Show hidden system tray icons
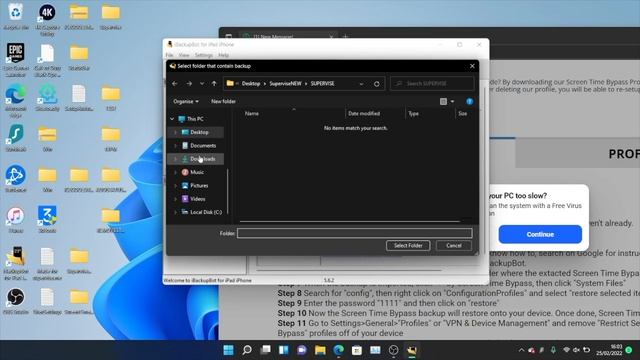 click(x=521, y=350)
